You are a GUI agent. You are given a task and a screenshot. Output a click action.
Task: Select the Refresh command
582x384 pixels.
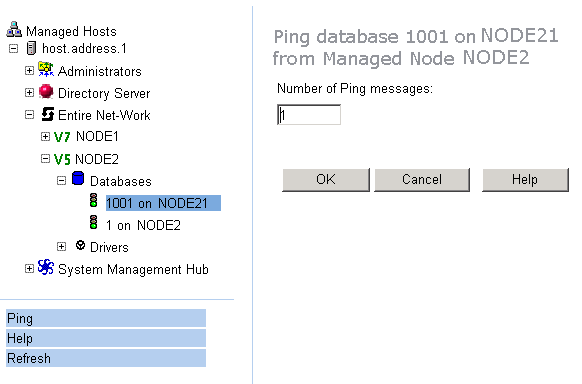(106, 358)
